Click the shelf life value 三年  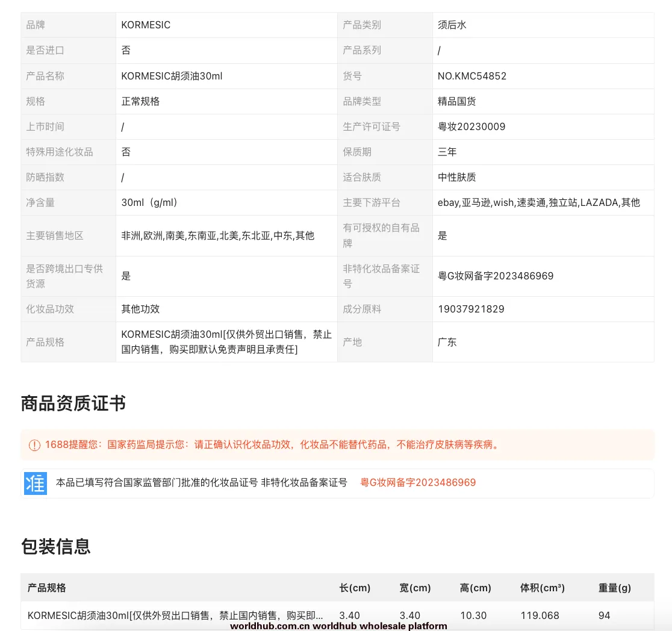tap(447, 152)
